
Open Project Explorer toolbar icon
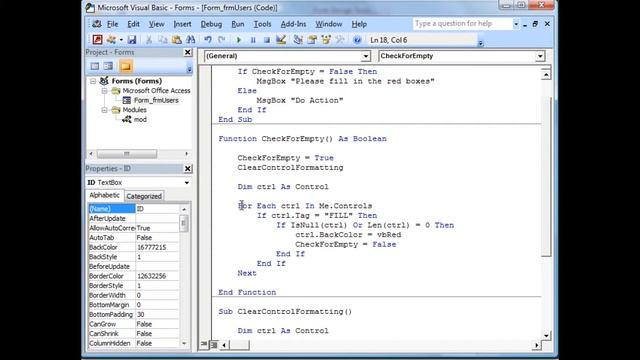[x=298, y=40]
